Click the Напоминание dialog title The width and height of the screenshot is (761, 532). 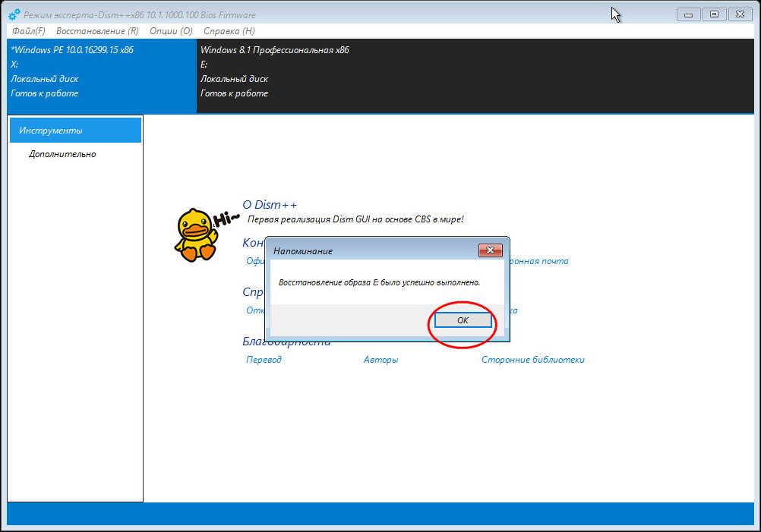(303, 251)
